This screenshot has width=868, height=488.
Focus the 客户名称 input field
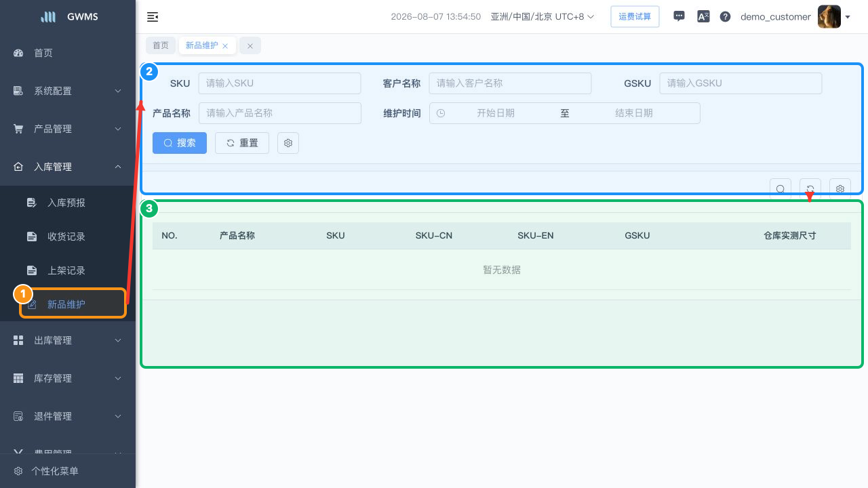click(x=510, y=83)
